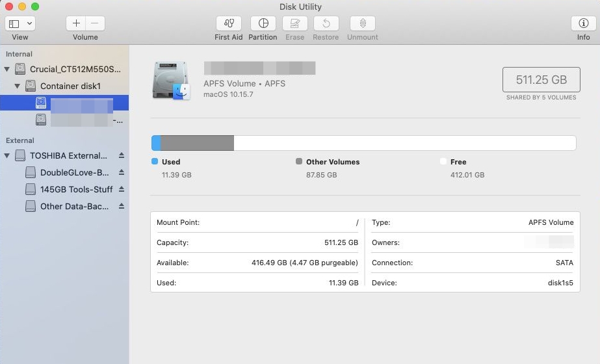This screenshot has height=364, width=600.
Task: Eject the DoubleGLove-B... volume
Action: [x=122, y=172]
